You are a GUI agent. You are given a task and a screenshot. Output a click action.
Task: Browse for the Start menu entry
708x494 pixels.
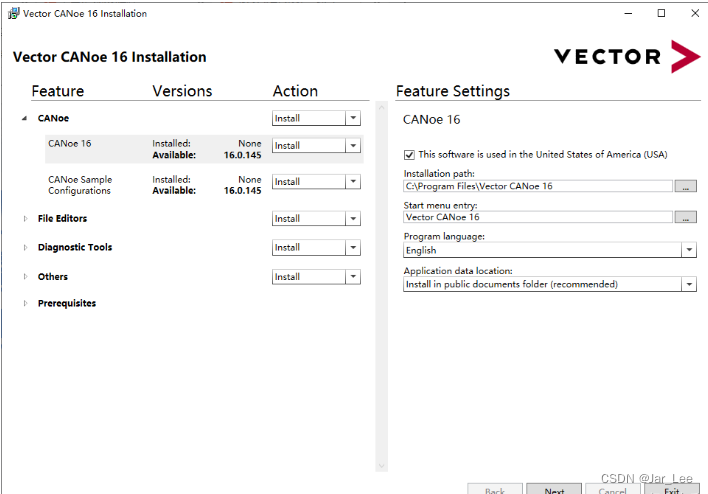point(685,217)
